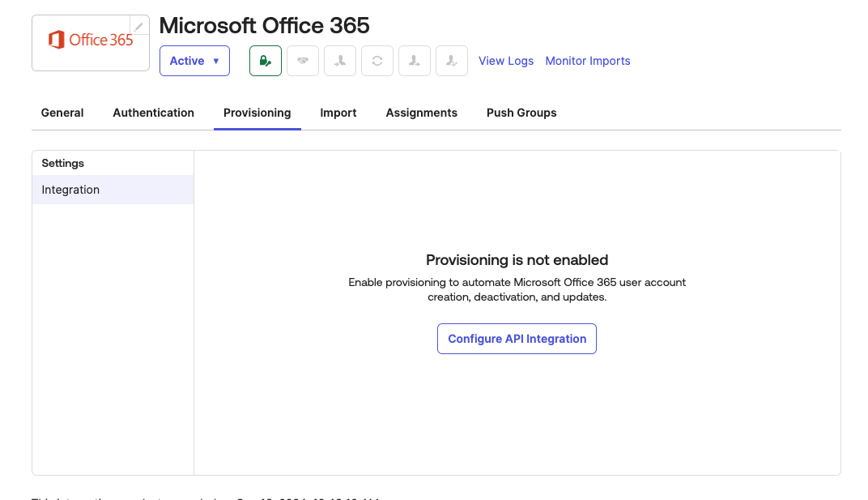The width and height of the screenshot is (868, 500).
Task: Click the Settings sidebar heading
Action: [62, 163]
